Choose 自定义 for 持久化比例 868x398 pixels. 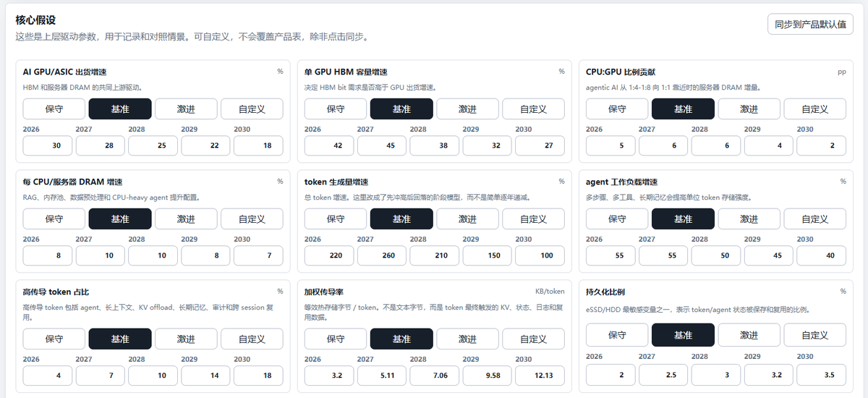pyautogui.click(x=814, y=335)
